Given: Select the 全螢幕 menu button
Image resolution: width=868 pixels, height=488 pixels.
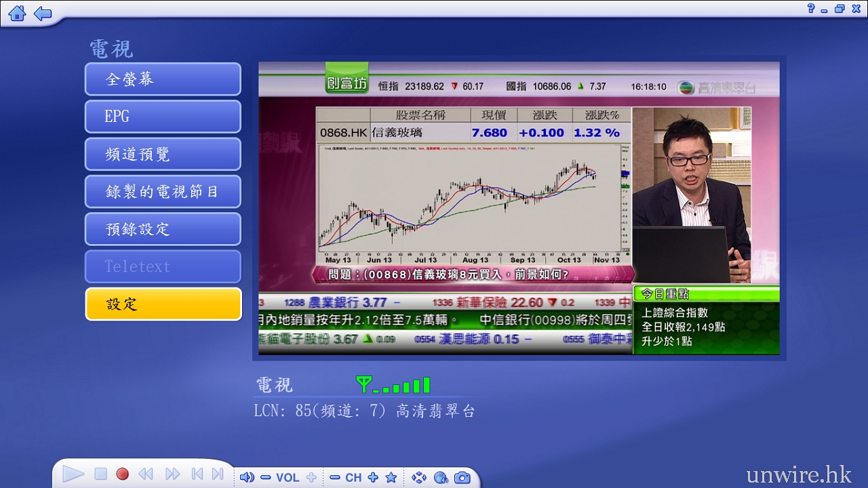Looking at the screenshot, I should click(x=163, y=79).
